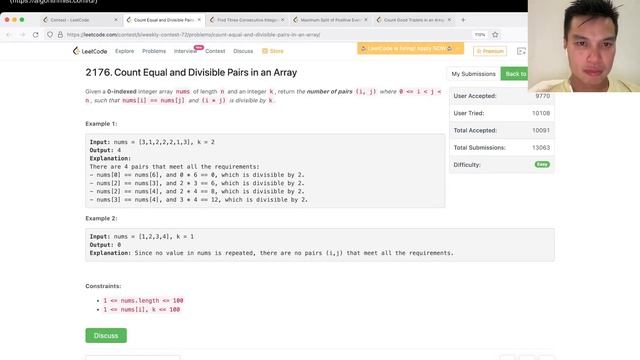Open a new browser tab
The height and width of the screenshot is (360, 640).
(463, 20)
